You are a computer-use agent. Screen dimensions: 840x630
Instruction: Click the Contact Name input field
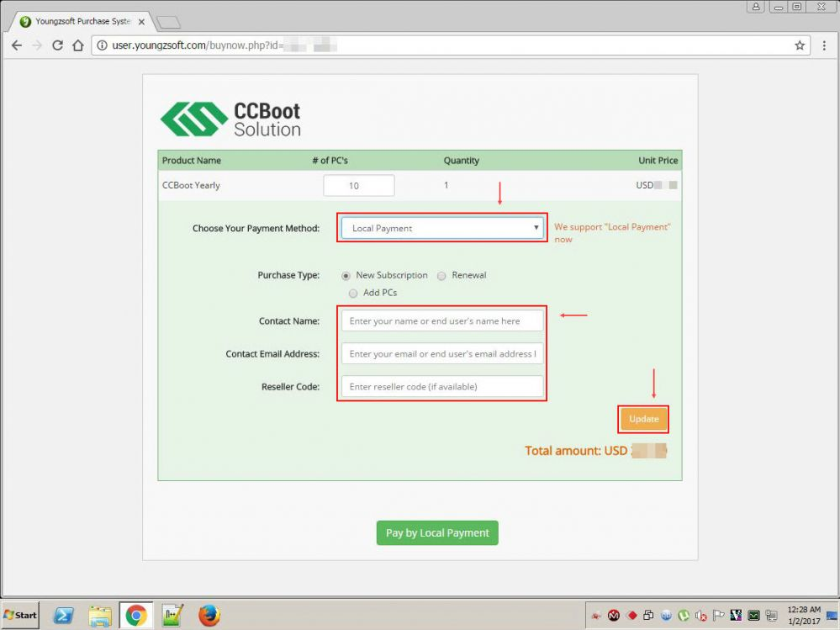442,320
